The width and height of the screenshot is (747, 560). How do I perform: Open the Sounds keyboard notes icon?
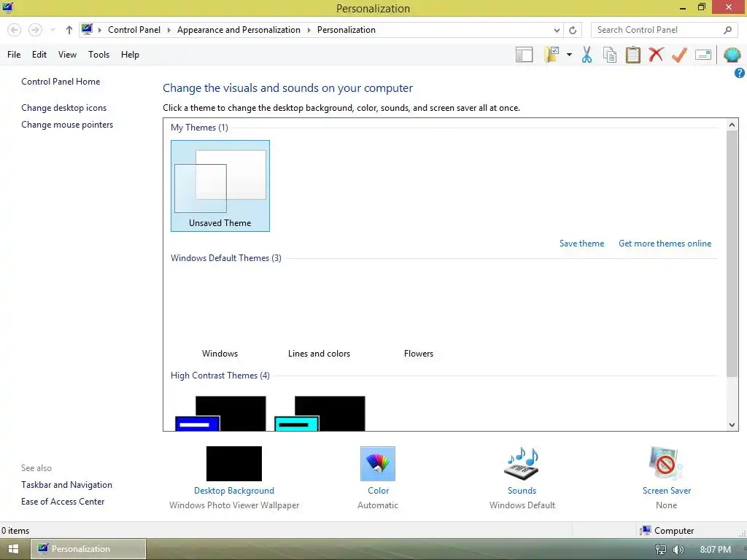522,463
